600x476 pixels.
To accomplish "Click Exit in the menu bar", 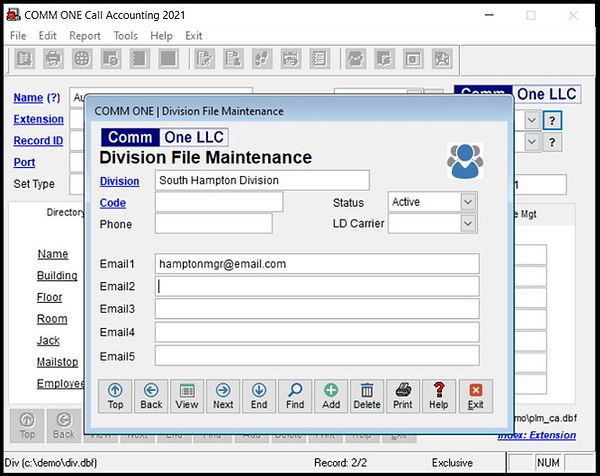I will [194, 36].
